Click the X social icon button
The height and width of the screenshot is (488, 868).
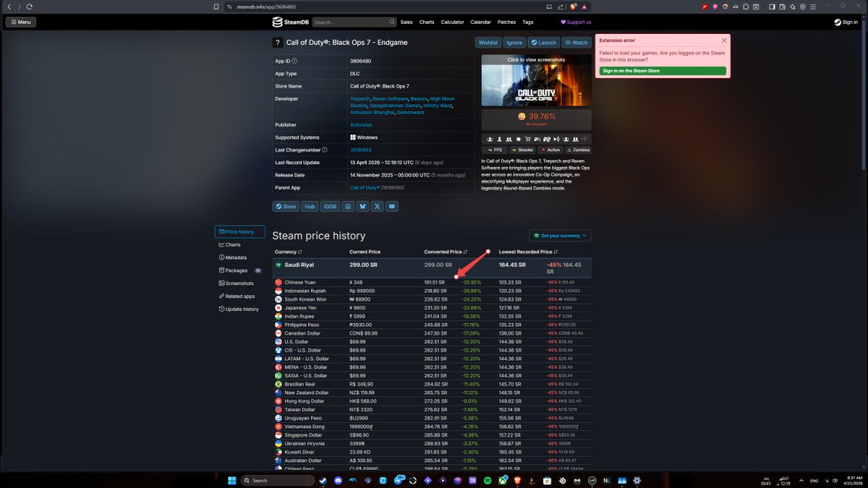coord(377,206)
